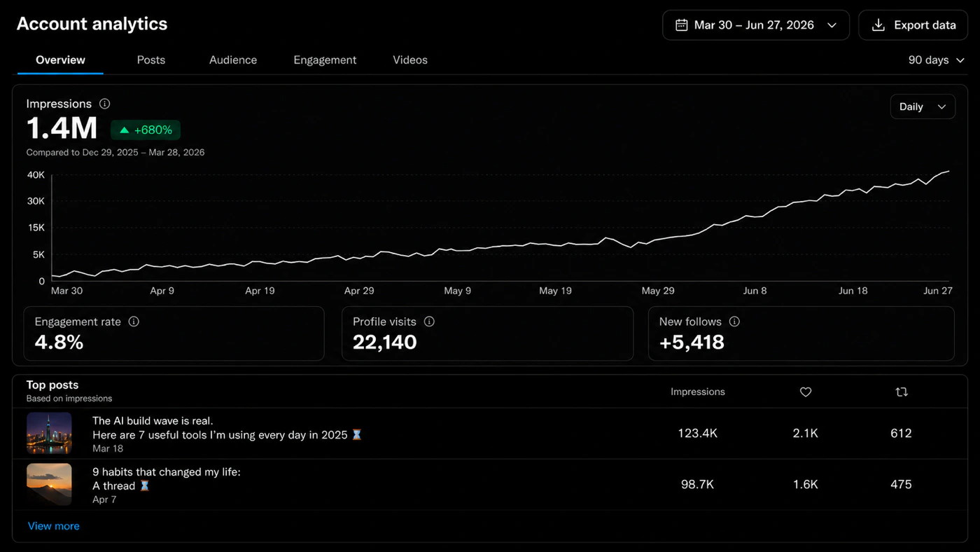Click the Export data button
The height and width of the screenshot is (552, 980).
point(913,25)
